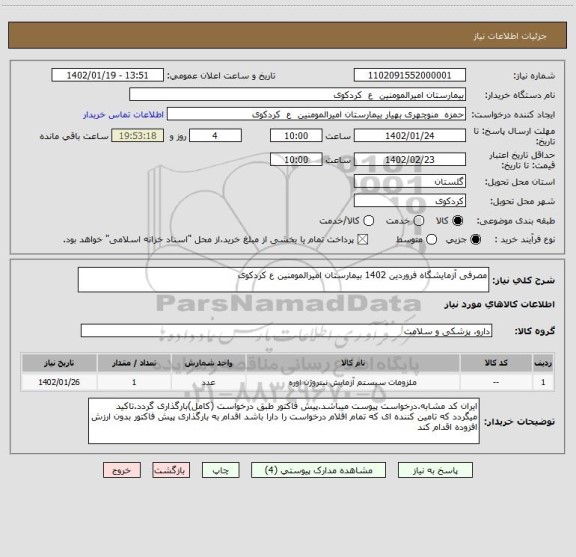Image resolution: width=576 pixels, height=557 pixels.
Task: Click the remaining time 19:53:18 field
Action: 138,136
